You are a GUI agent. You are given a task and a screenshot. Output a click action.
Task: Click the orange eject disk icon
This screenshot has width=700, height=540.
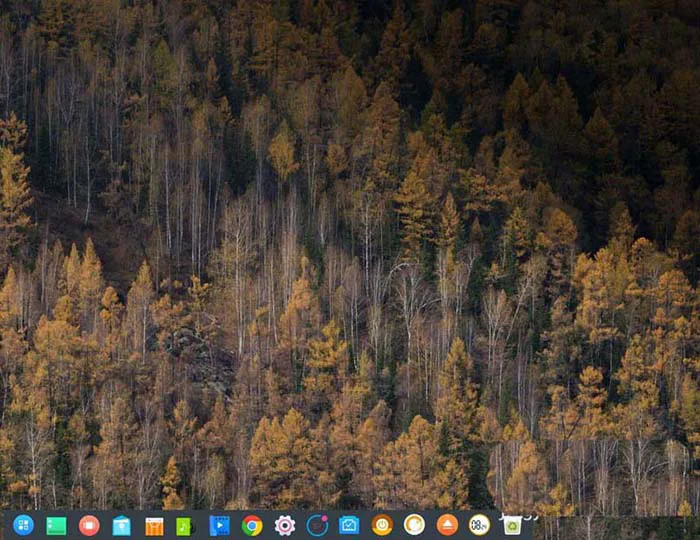click(x=447, y=525)
